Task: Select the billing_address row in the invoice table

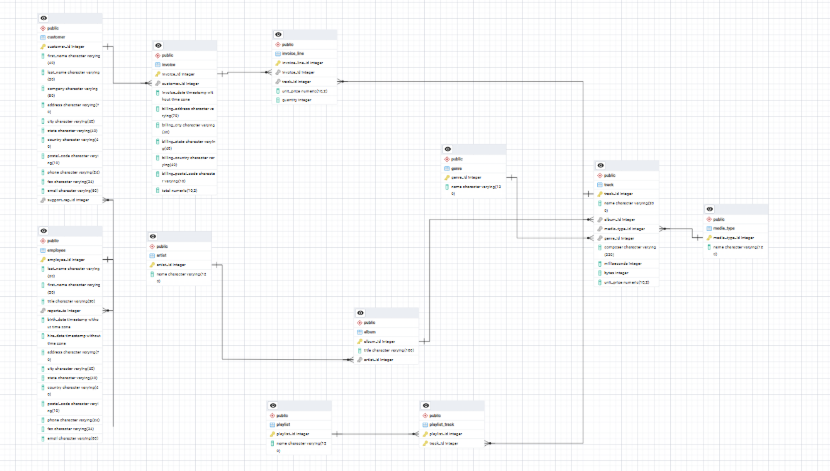Action: (185, 112)
